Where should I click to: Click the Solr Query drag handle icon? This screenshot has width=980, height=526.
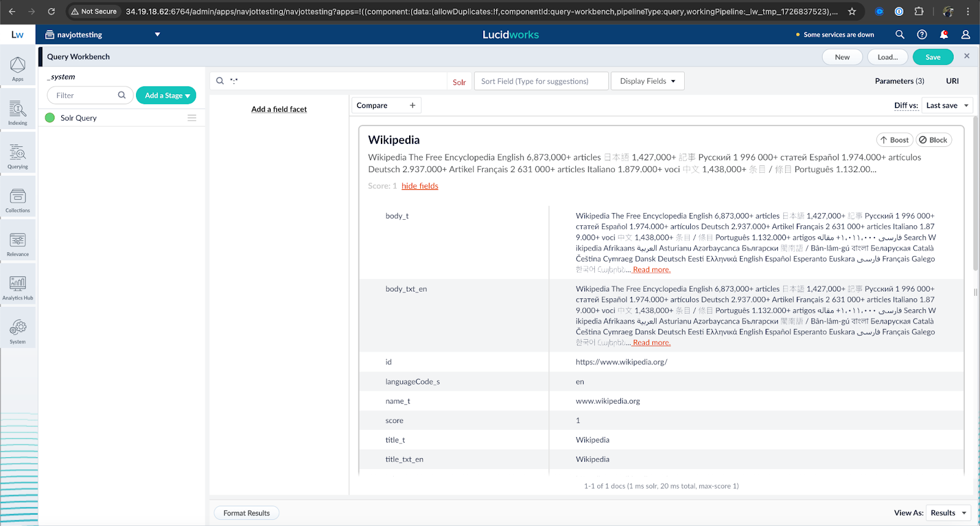click(x=192, y=118)
